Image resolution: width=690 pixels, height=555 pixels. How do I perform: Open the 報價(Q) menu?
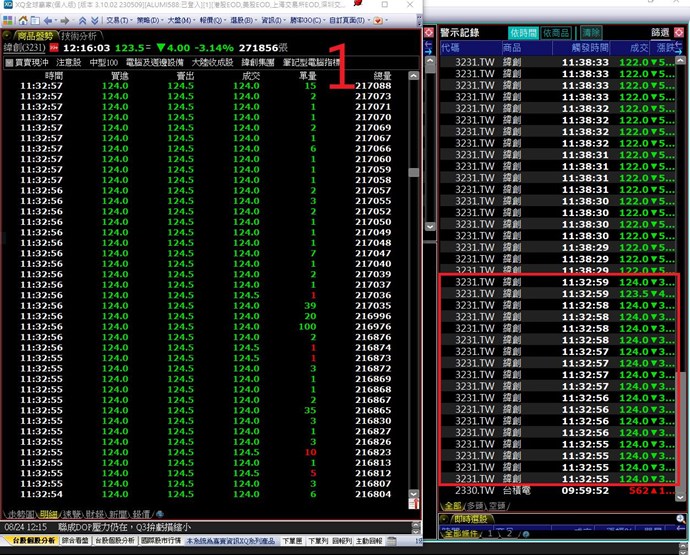click(212, 19)
